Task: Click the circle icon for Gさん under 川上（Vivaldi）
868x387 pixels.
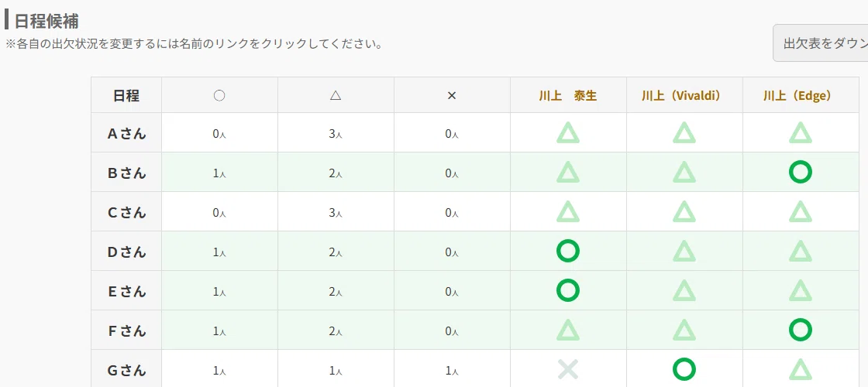Action: click(684, 369)
